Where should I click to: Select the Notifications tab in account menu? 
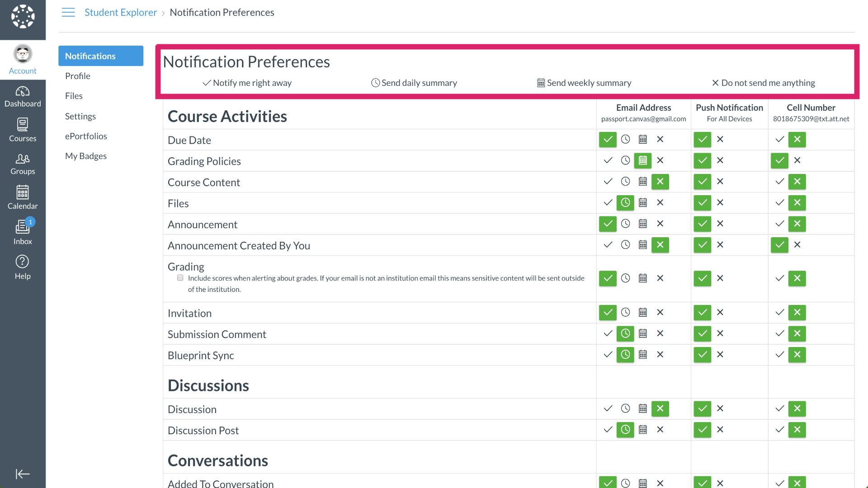[101, 56]
